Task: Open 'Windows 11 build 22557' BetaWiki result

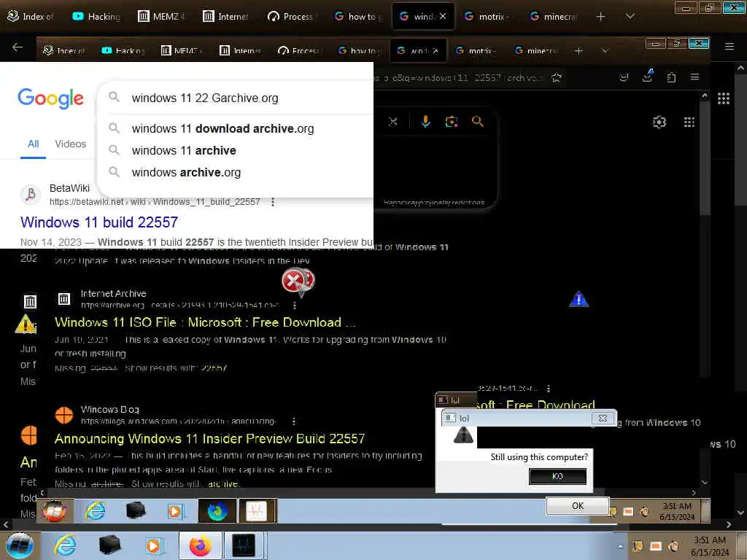Action: [99, 222]
